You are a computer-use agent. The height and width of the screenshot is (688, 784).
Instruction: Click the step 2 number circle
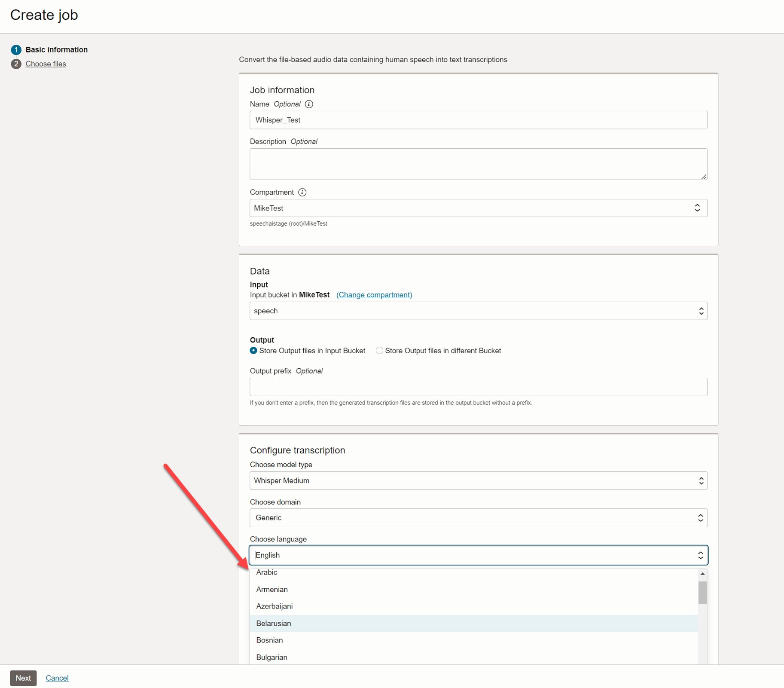16,64
